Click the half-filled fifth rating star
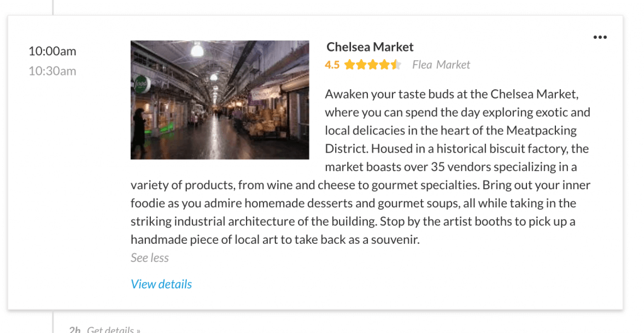Image resolution: width=644 pixels, height=333 pixels. click(x=396, y=65)
